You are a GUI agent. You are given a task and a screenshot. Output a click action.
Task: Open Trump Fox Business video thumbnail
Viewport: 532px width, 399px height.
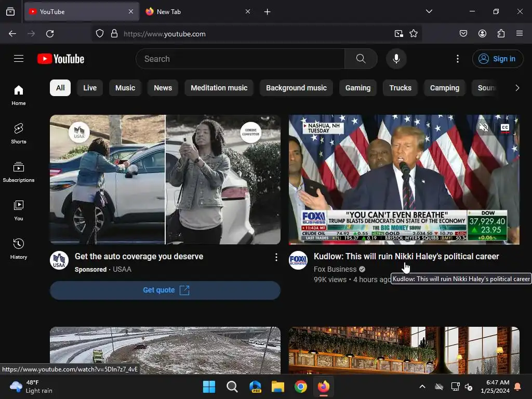pyautogui.click(x=404, y=179)
